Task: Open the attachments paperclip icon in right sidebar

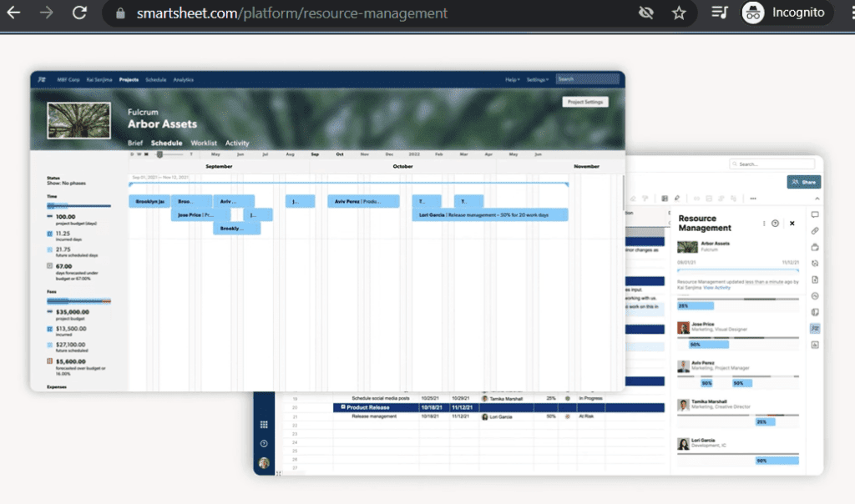Action: point(814,230)
